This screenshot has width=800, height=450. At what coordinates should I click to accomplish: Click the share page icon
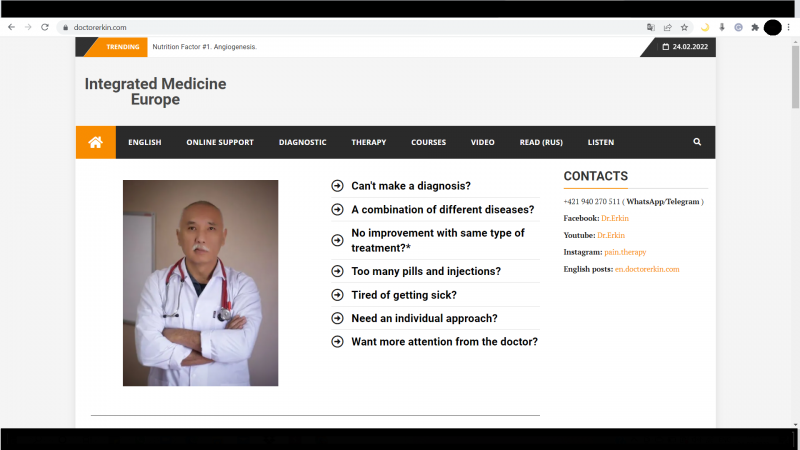[667, 28]
